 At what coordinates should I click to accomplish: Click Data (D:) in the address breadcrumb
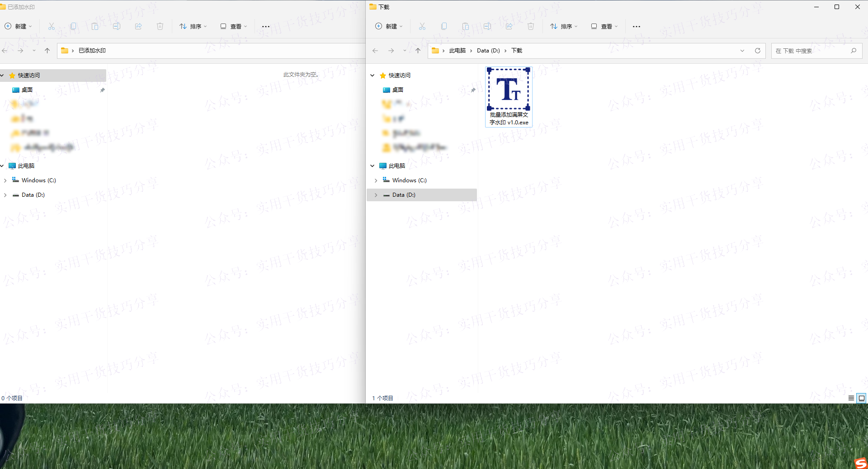(x=488, y=51)
